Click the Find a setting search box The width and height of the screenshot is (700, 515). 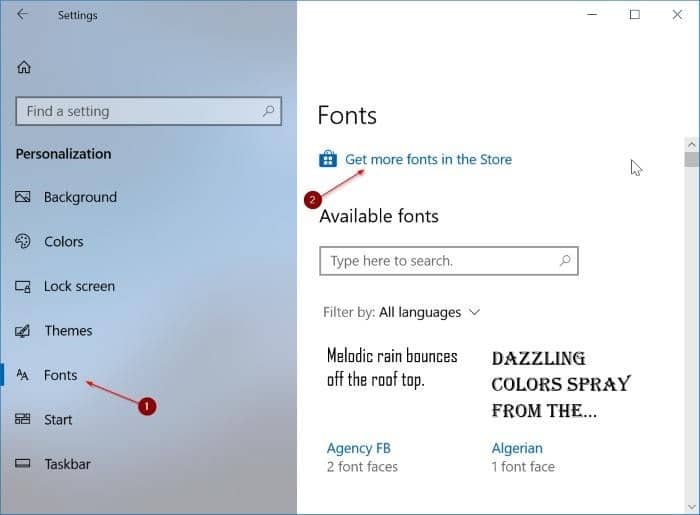pyautogui.click(x=148, y=111)
